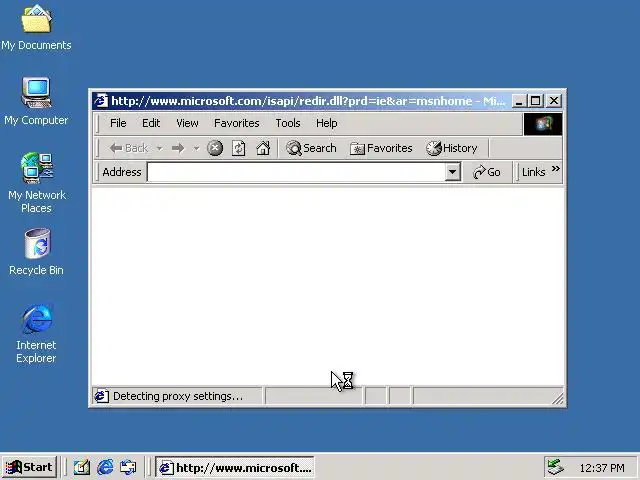Open the Favorites pane from toolbar

coord(381,148)
